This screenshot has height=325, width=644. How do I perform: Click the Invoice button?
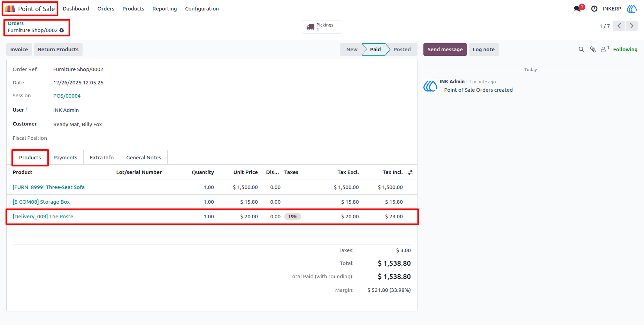[x=19, y=50]
